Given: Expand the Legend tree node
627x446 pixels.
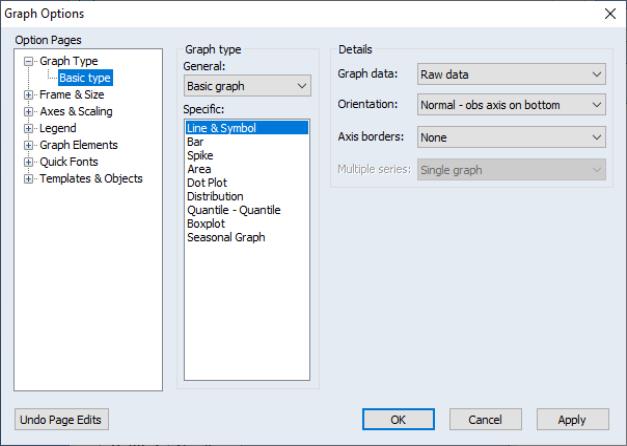Looking at the screenshot, I should 30,129.
